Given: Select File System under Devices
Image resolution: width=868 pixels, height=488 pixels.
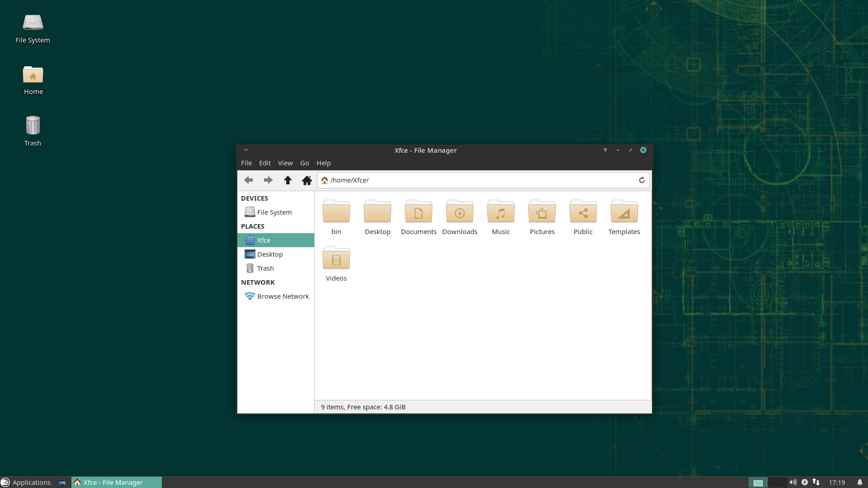Looking at the screenshot, I should click(274, 212).
